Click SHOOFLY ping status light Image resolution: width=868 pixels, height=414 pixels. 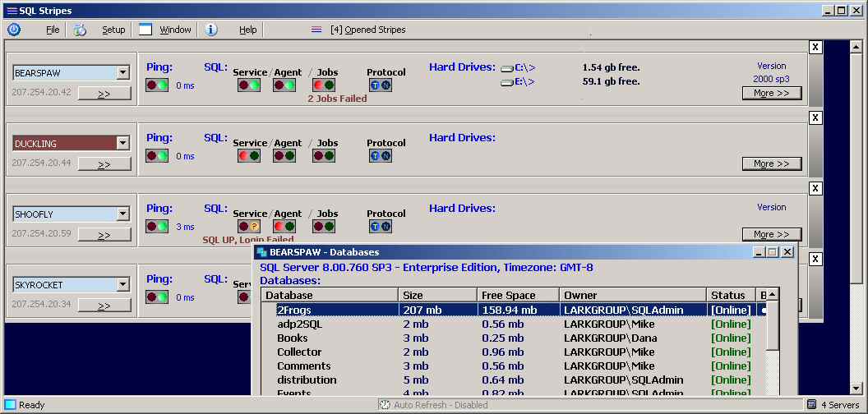[x=157, y=227]
